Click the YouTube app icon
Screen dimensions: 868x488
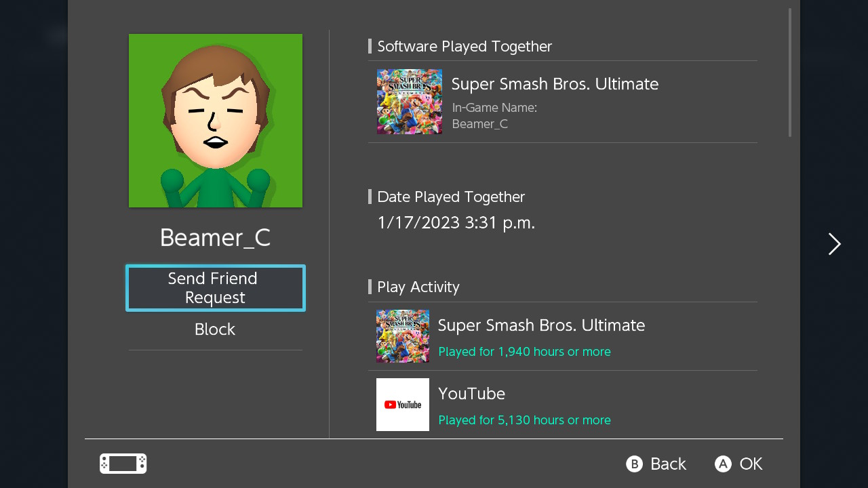[403, 405]
